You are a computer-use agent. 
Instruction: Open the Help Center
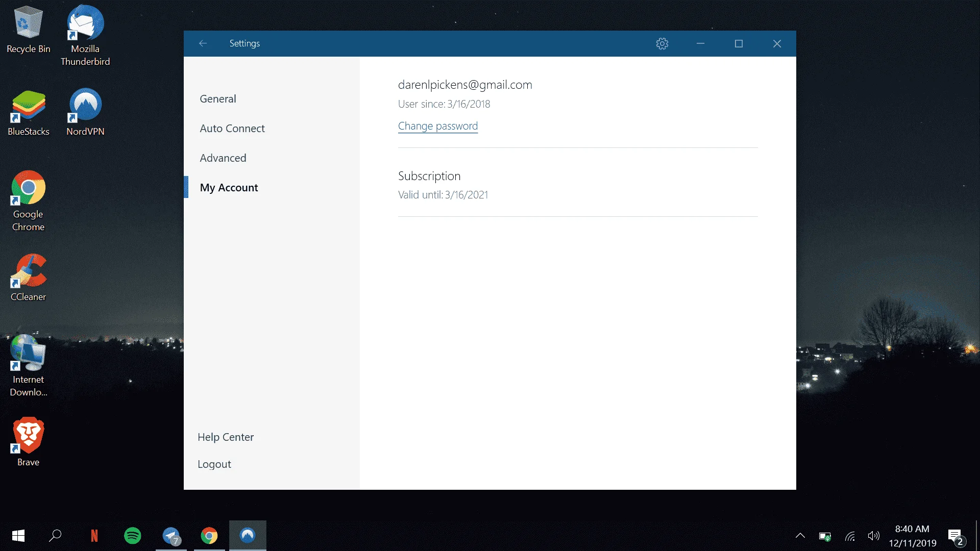point(226,437)
